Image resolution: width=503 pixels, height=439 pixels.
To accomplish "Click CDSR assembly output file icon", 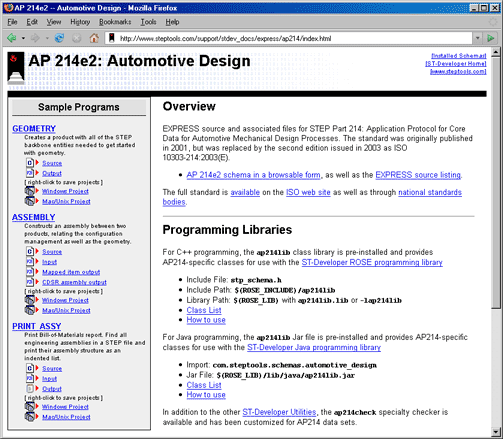I will tap(30, 282).
